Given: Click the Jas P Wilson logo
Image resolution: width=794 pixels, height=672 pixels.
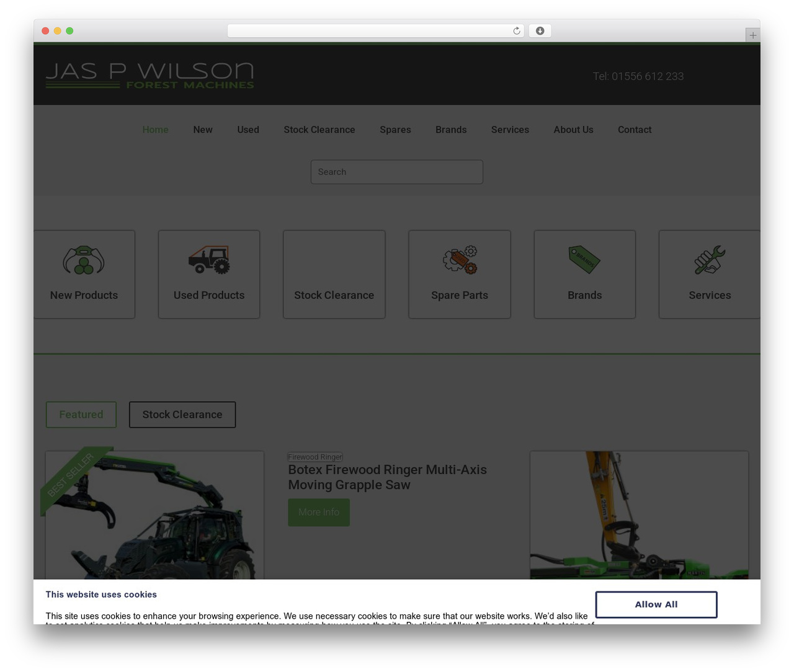Looking at the screenshot, I should click(x=149, y=76).
